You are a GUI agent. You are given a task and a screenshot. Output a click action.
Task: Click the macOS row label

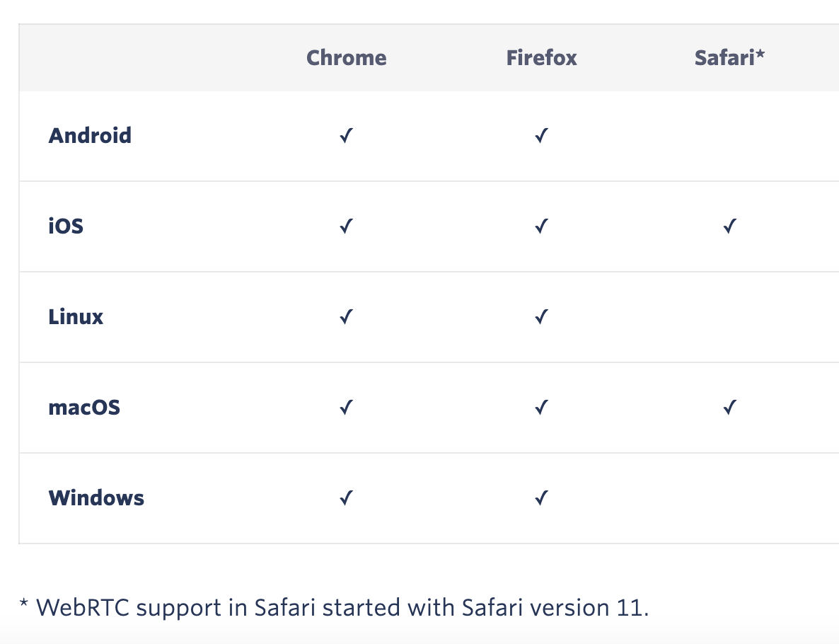84,408
